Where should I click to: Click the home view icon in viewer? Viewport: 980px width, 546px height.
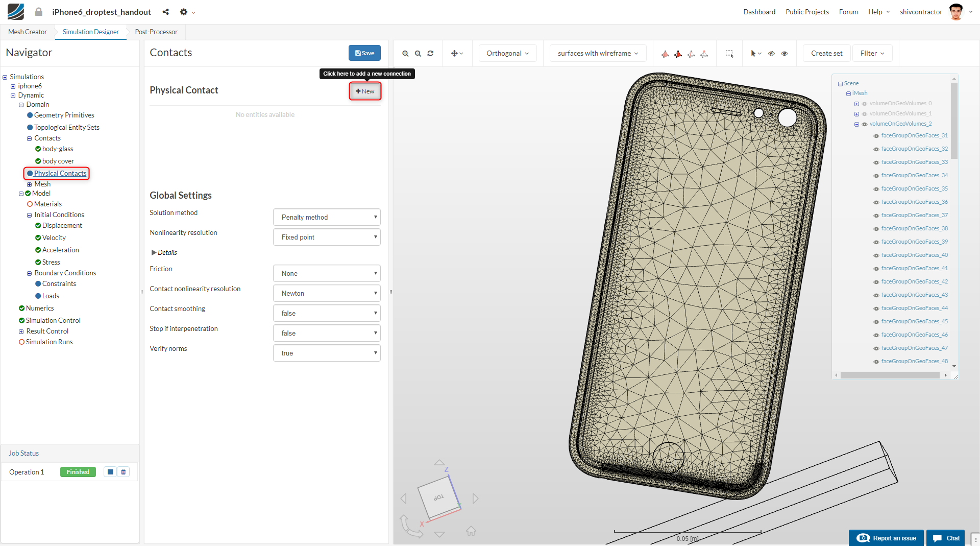[471, 531]
